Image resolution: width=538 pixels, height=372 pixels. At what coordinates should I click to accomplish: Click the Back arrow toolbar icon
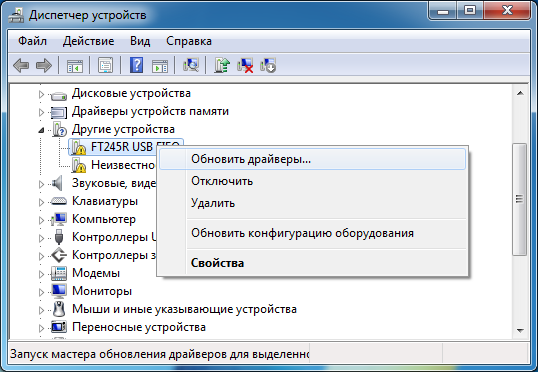click(21, 65)
